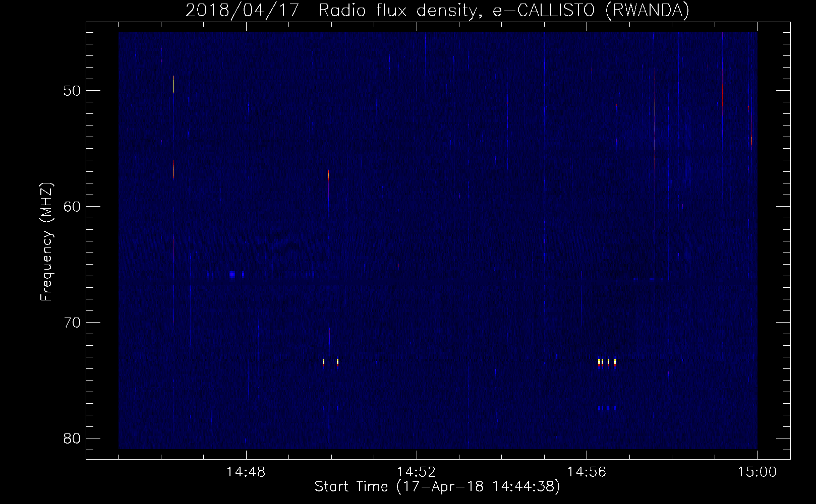Click the Frequency (MHZ) axis label
This screenshot has width=816, height=504.
click(x=46, y=242)
